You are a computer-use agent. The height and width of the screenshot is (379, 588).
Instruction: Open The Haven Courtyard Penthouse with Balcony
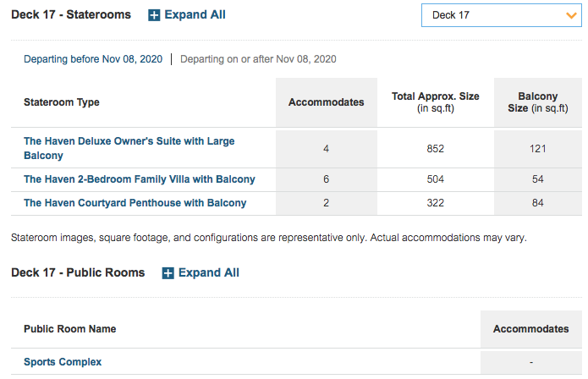135,203
